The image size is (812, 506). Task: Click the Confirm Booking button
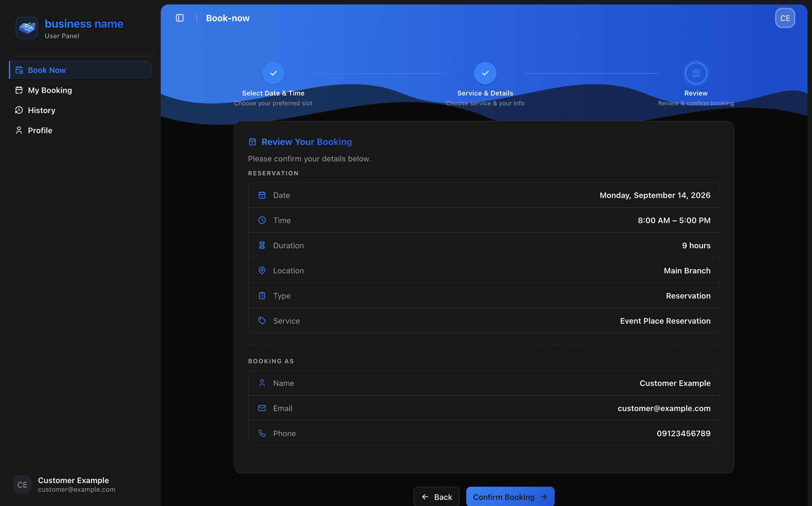coord(510,497)
